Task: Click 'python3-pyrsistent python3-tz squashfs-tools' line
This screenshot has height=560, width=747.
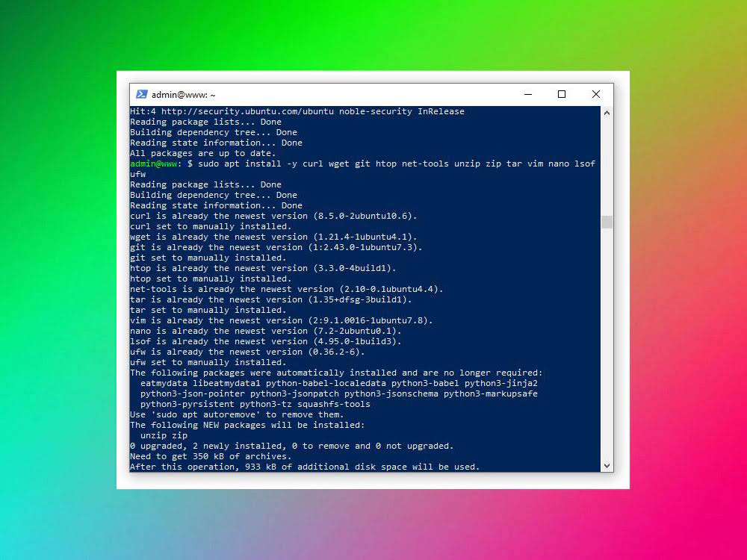Action: point(255,405)
